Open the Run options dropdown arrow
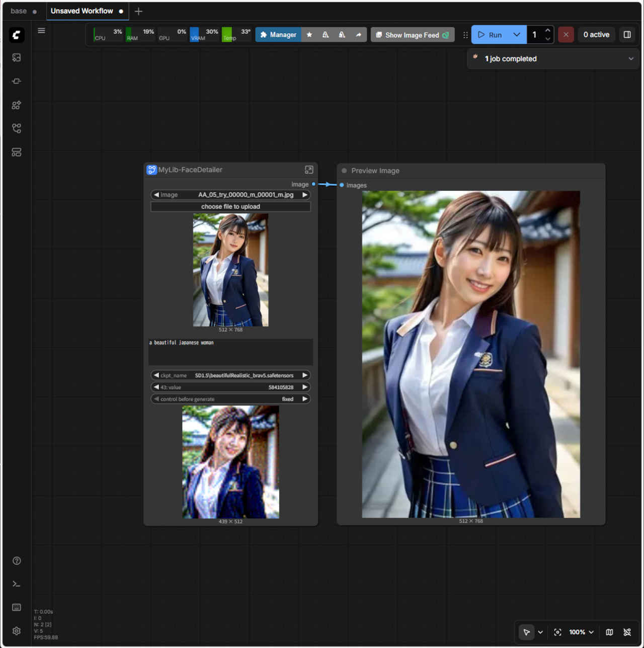 pos(516,35)
